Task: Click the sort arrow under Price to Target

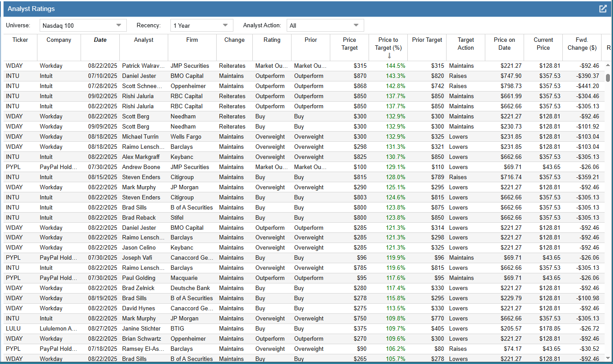Action: tap(389, 56)
